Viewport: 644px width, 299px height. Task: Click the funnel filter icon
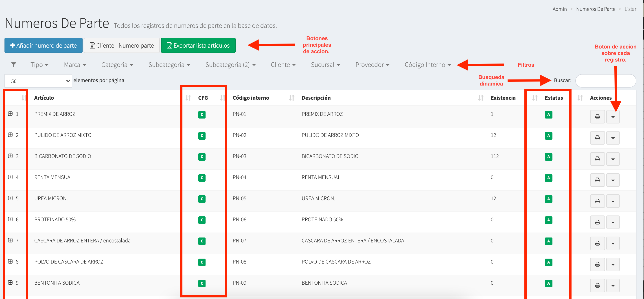[14, 65]
